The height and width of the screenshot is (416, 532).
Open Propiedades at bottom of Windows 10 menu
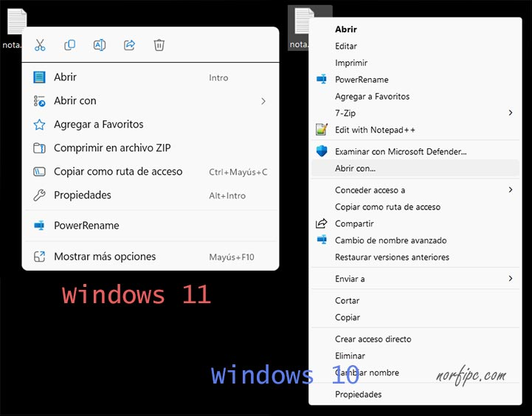pos(415,395)
